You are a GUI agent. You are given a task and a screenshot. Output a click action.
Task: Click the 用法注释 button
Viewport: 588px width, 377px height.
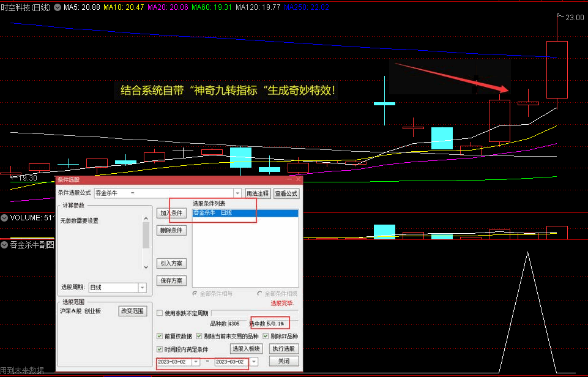(x=257, y=193)
